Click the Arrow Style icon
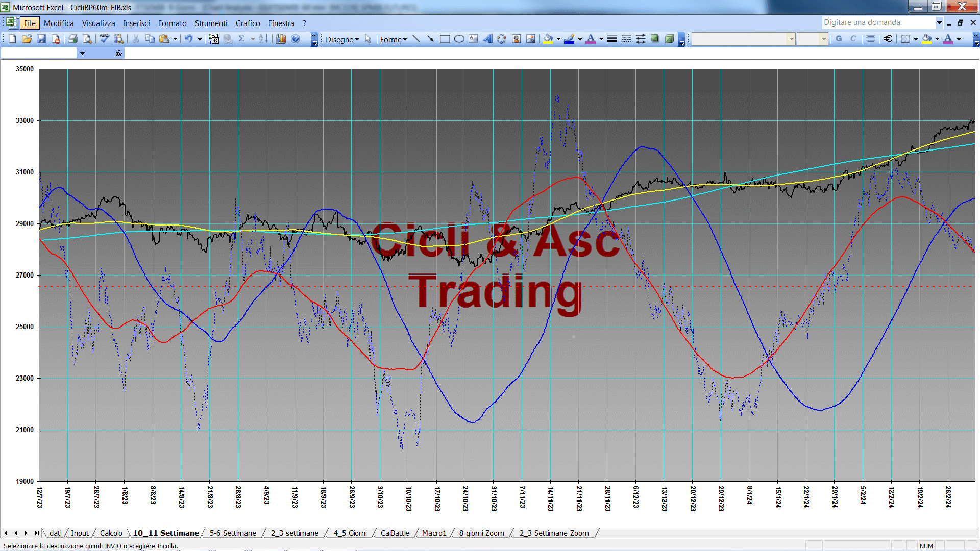This screenshot has width=980, height=551. 641,39
